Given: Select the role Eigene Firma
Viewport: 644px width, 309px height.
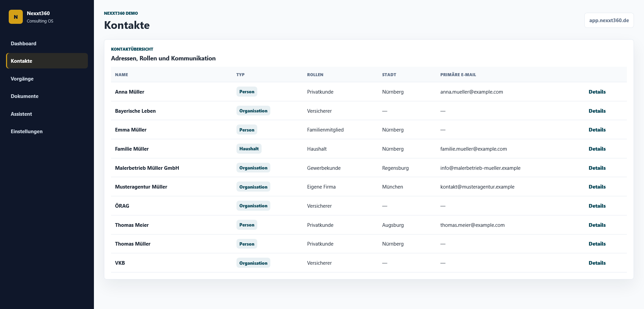Looking at the screenshot, I should tap(321, 187).
